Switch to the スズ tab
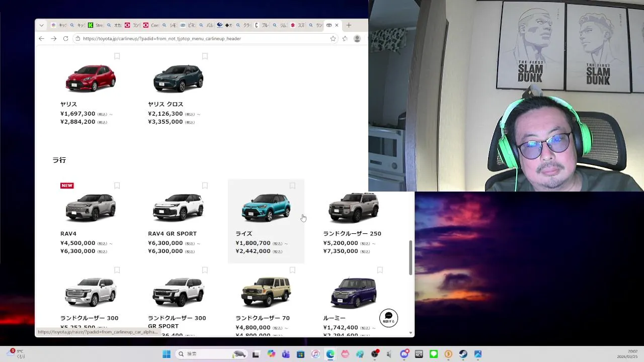644x362 pixels. 297,25
